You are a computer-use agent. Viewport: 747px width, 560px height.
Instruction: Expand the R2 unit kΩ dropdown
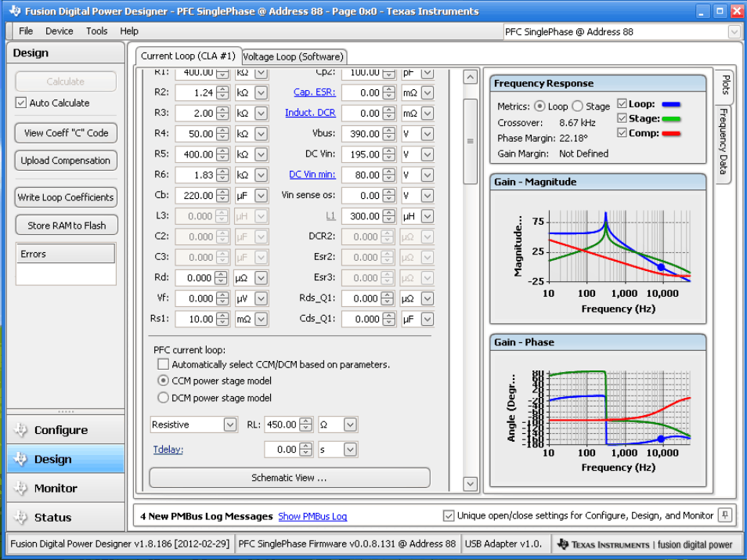pos(261,92)
